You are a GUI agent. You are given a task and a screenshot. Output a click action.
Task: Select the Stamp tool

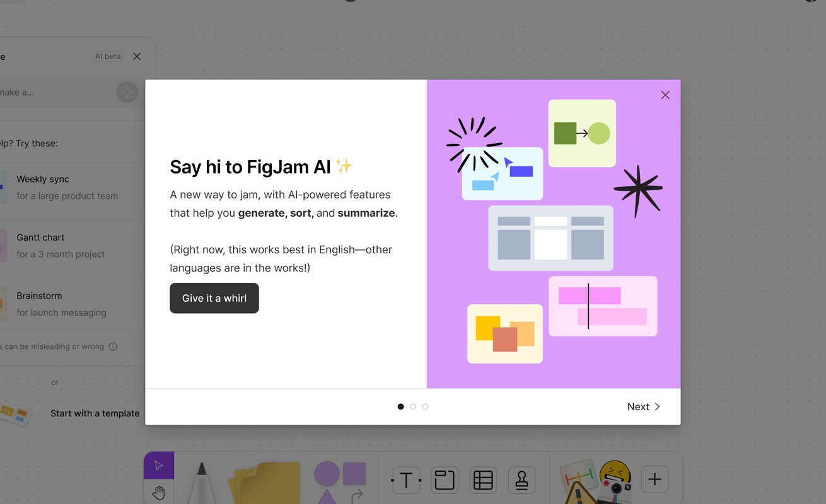[521, 480]
